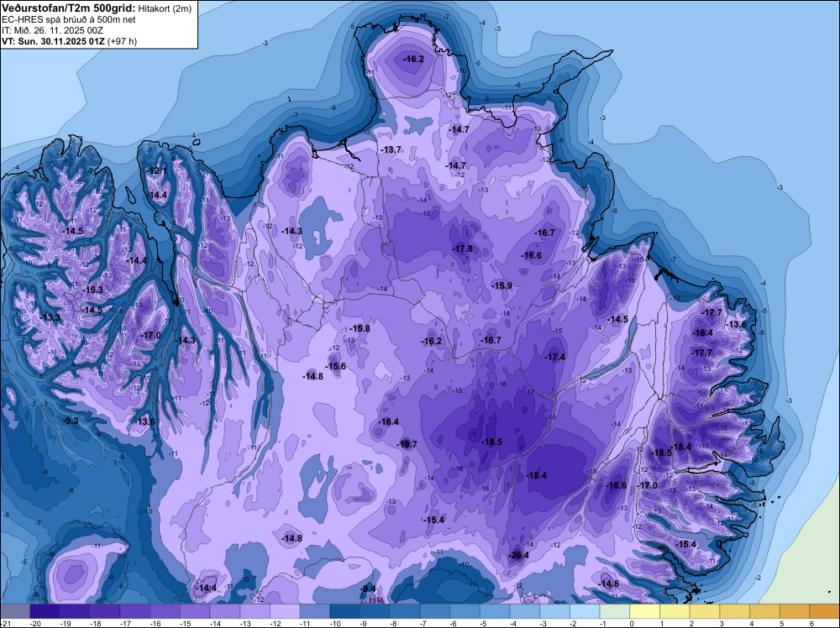The width and height of the screenshot is (840, 628).
Task: Click the pale yellow legend swatch labeled 0
Action: click(x=645, y=611)
